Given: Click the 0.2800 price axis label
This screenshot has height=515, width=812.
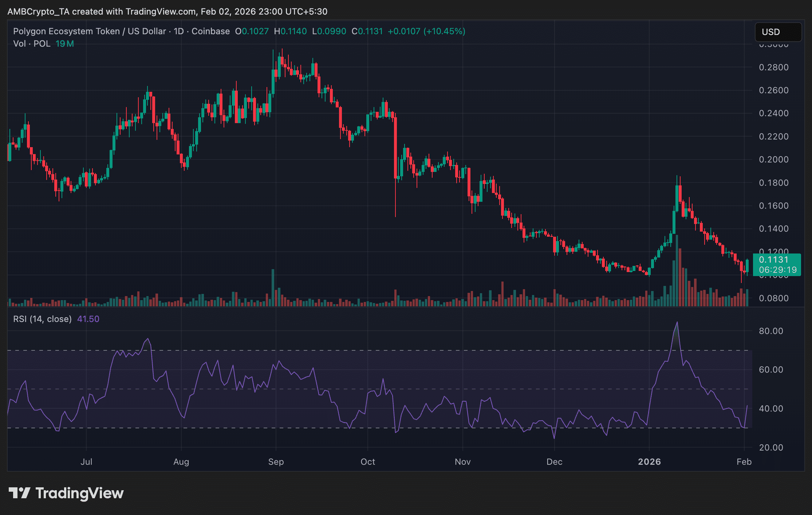Looking at the screenshot, I should (x=773, y=67).
